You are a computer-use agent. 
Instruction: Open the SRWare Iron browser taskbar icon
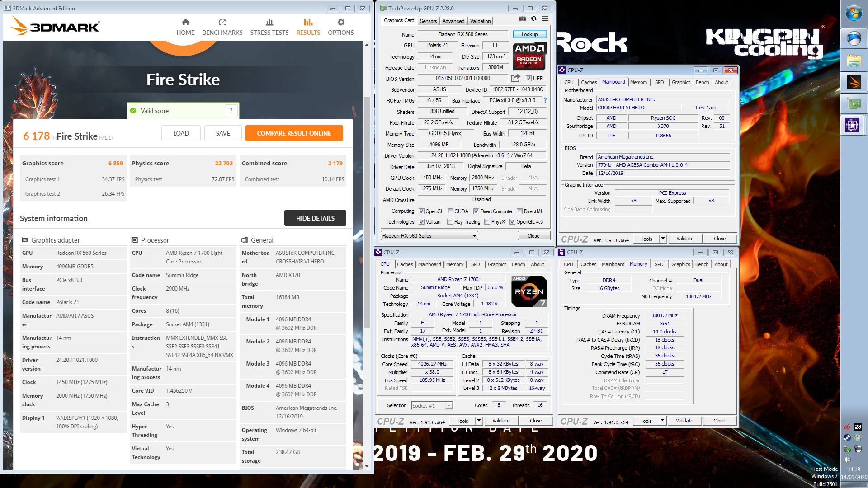coord(854,39)
